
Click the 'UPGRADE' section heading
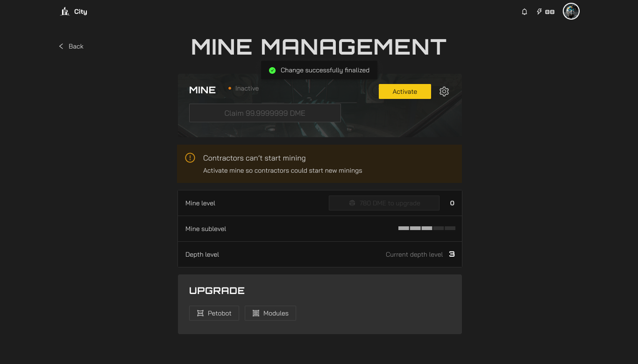(x=217, y=291)
